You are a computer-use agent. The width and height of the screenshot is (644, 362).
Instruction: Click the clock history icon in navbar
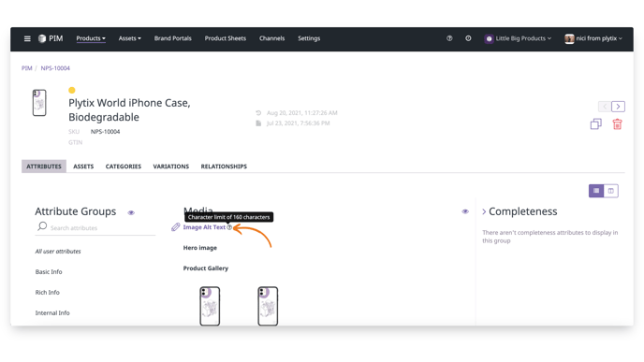468,38
